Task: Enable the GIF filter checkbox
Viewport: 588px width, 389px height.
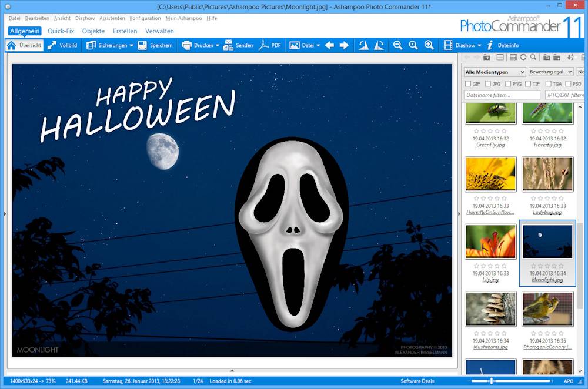Action: click(467, 84)
